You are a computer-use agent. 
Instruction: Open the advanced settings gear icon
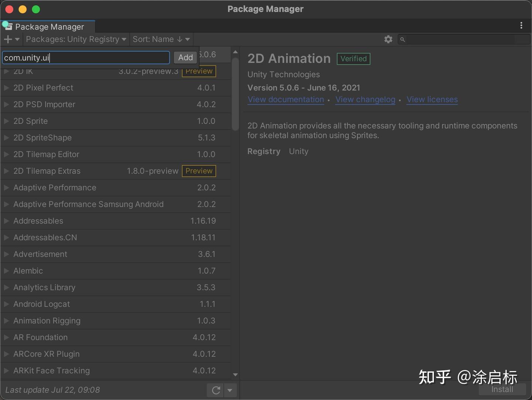[x=388, y=39]
